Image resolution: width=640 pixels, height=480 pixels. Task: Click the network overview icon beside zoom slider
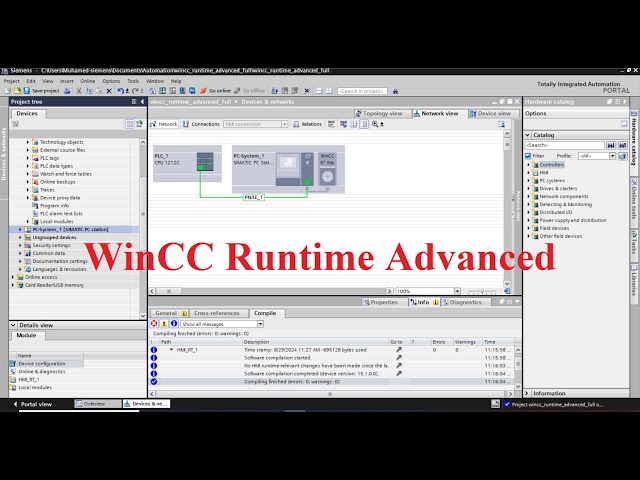click(x=507, y=291)
